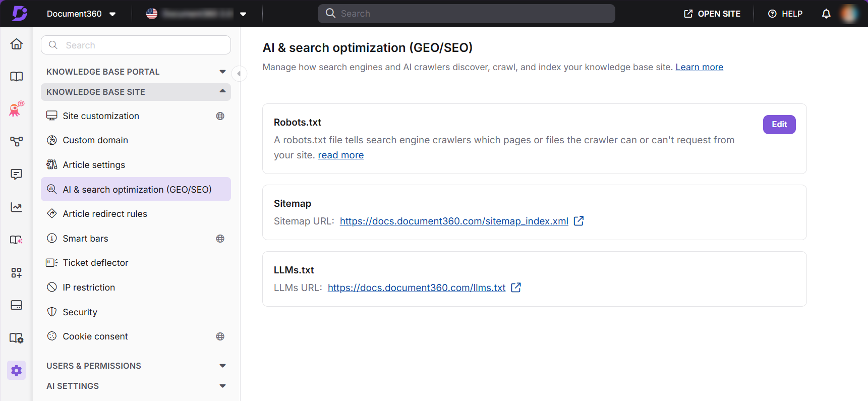Click the AI & search optimization page heading

pos(368,47)
